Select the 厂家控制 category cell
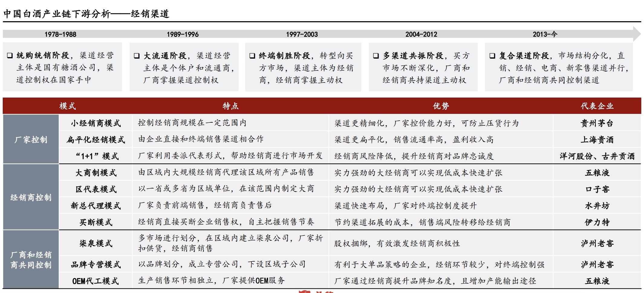644x293 pixels. coord(31,140)
